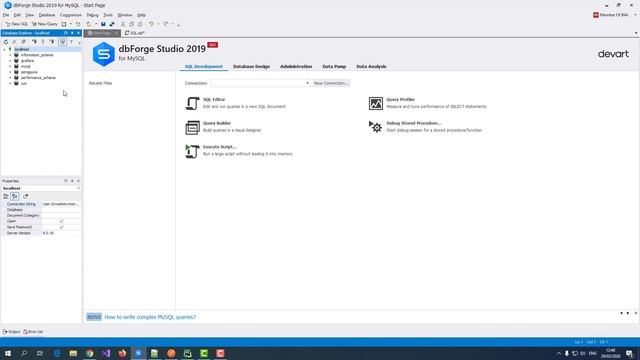Select the grafana database name in the tree
This screenshot has height=360, width=640.
point(27,60)
